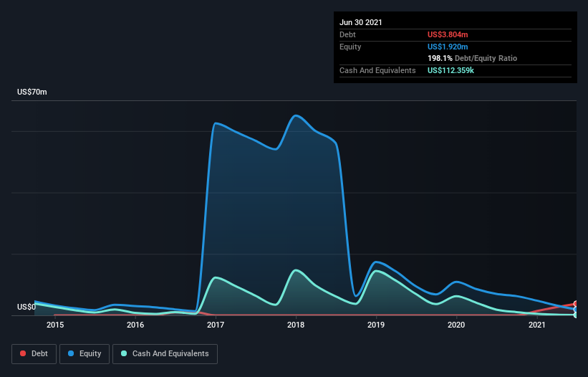Select the 2016 x-axis label
The width and height of the screenshot is (588, 377).
(135, 325)
